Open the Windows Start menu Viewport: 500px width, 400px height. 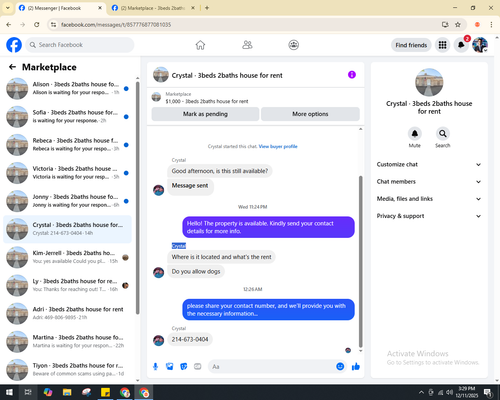(9, 392)
